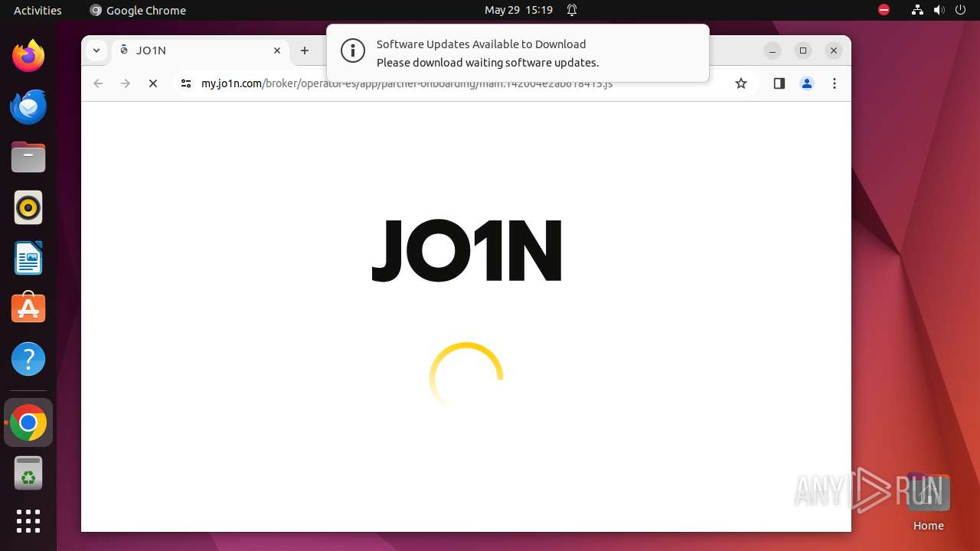
Task: Click the JO1N logo on page
Action: point(466,250)
